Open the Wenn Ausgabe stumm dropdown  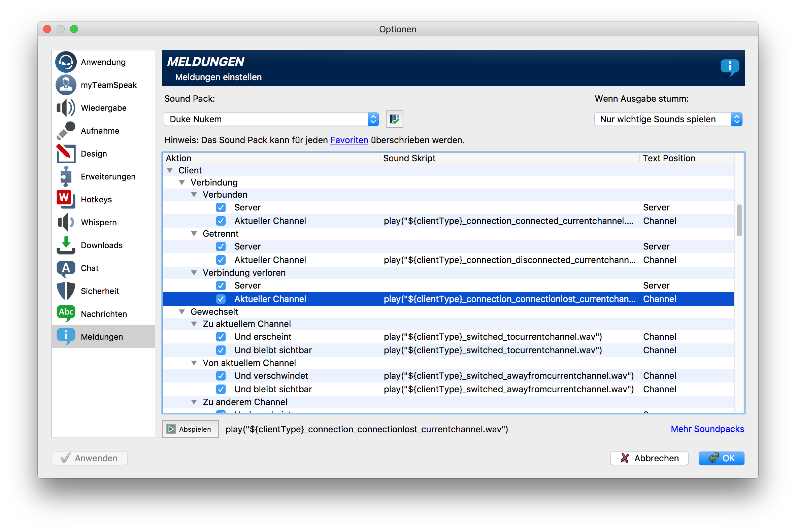pos(668,119)
